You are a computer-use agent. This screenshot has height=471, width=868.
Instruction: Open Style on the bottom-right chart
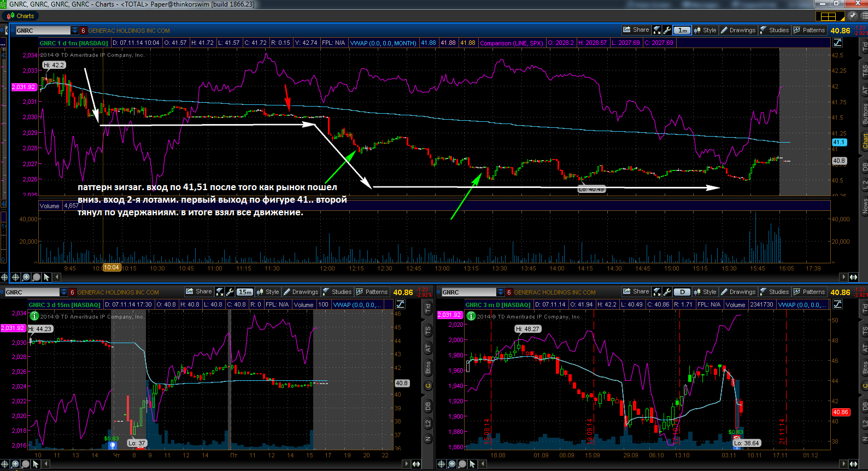705,292
